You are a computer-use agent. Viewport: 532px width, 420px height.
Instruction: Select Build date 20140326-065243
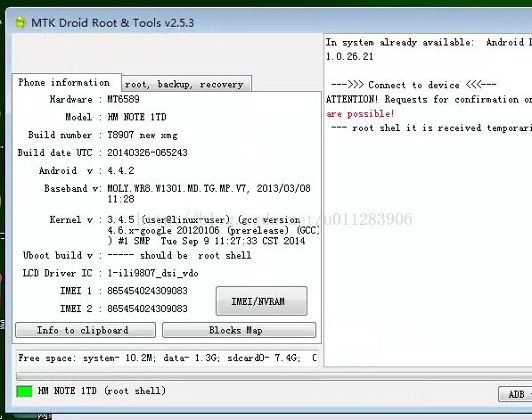pos(147,152)
